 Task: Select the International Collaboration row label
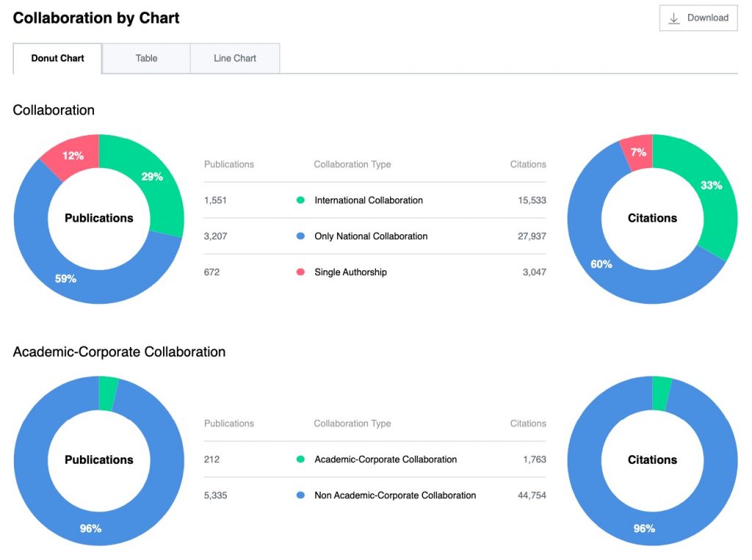(369, 200)
